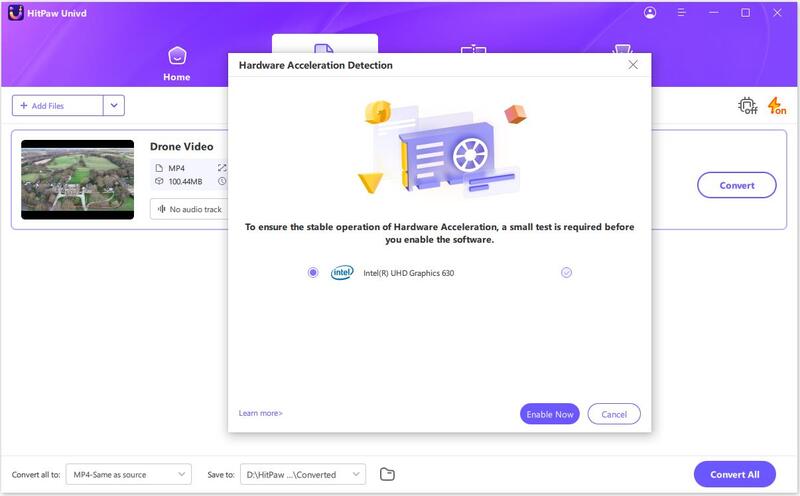This screenshot has height=496, width=800.
Task: Close the Hardware Acceleration Detection dialog
Action: click(633, 65)
